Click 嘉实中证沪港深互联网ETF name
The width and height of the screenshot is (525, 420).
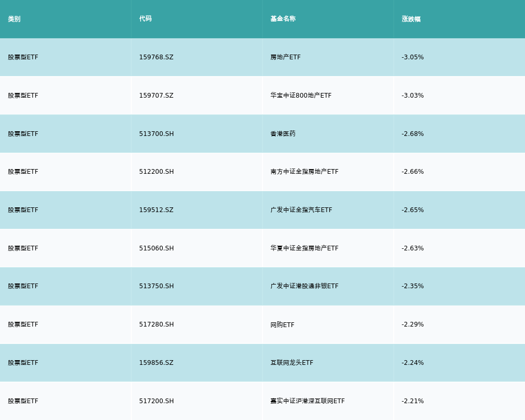click(x=308, y=401)
